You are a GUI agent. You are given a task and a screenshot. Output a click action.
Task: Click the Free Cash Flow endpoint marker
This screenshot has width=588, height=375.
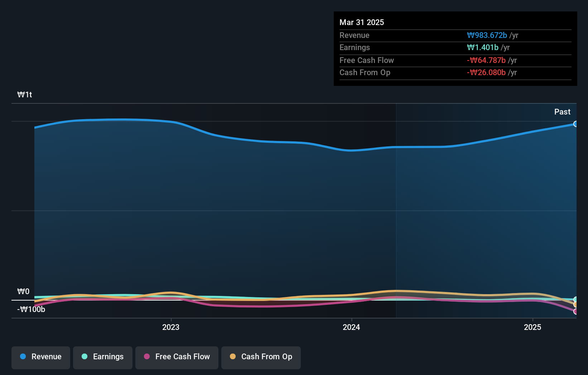click(575, 311)
